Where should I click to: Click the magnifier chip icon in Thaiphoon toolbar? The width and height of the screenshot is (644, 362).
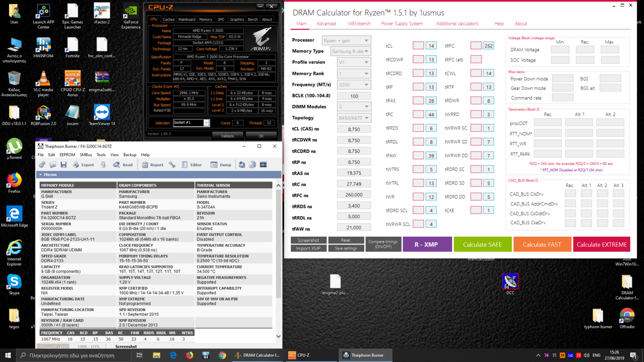pos(242,164)
